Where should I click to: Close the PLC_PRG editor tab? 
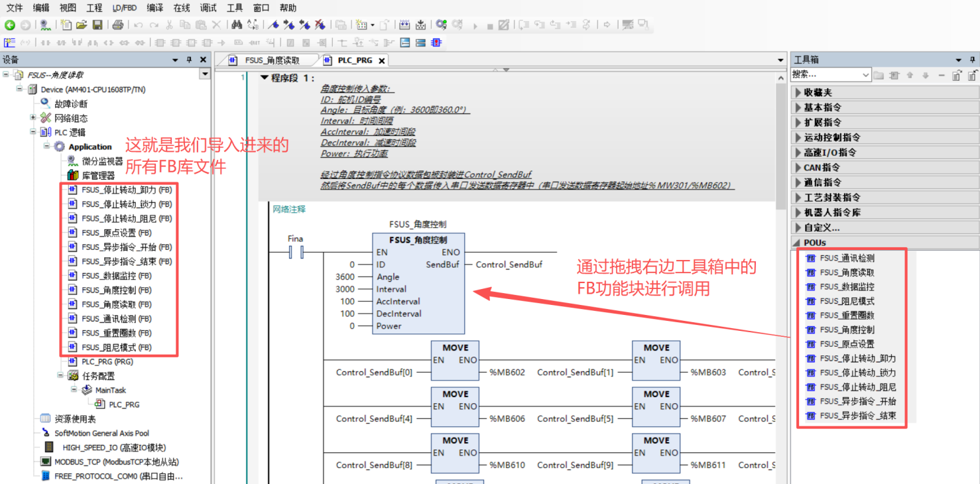tap(381, 60)
